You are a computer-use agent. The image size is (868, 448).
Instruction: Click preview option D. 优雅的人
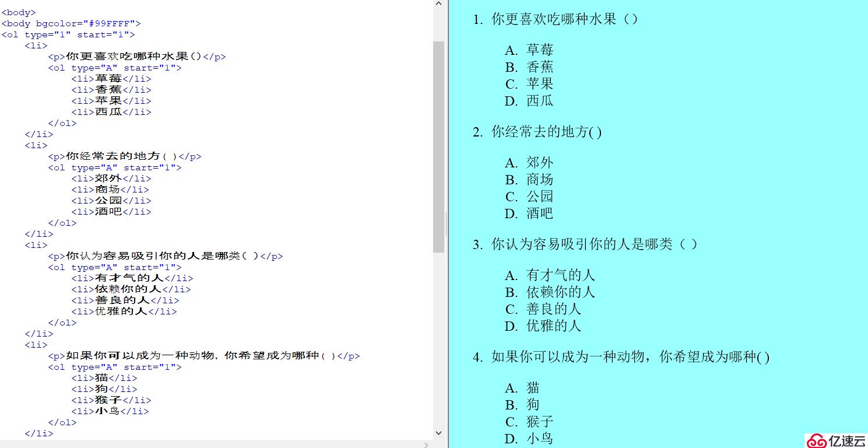point(543,326)
